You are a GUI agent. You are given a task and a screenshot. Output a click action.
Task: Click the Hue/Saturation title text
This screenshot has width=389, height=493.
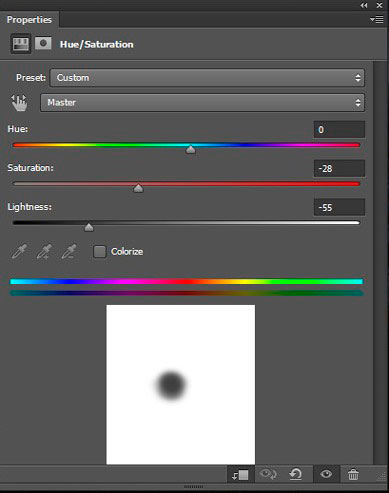point(97,44)
